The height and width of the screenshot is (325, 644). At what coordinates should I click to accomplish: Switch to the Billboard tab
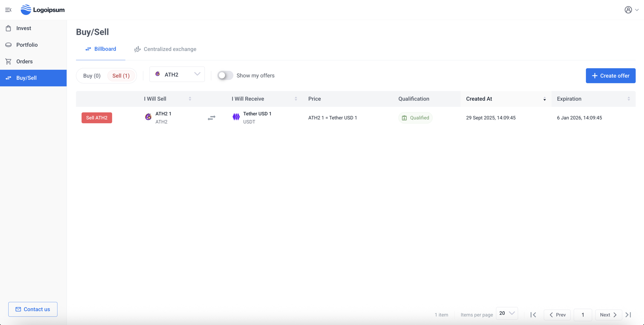click(101, 49)
